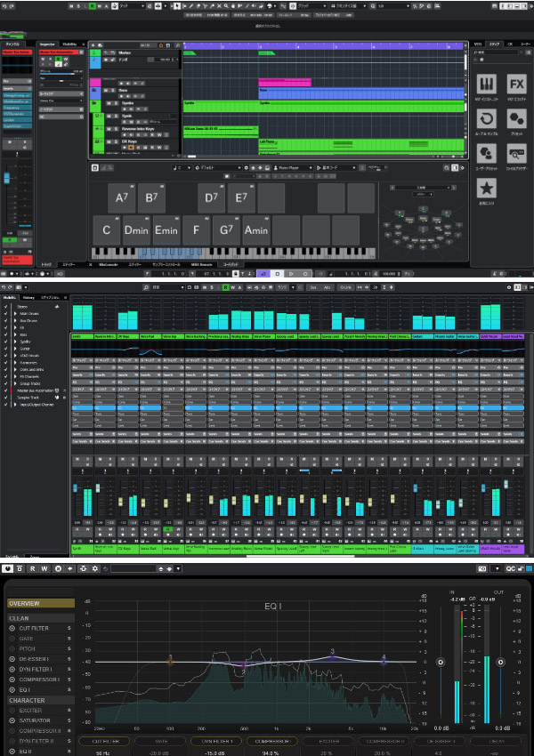Switch to the Visibility tab beside Inspector

click(x=70, y=44)
